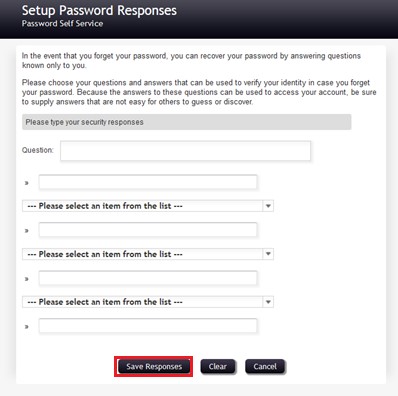Screen dimensions: 398x396
Task: Click the Clear button
Action: pos(218,366)
